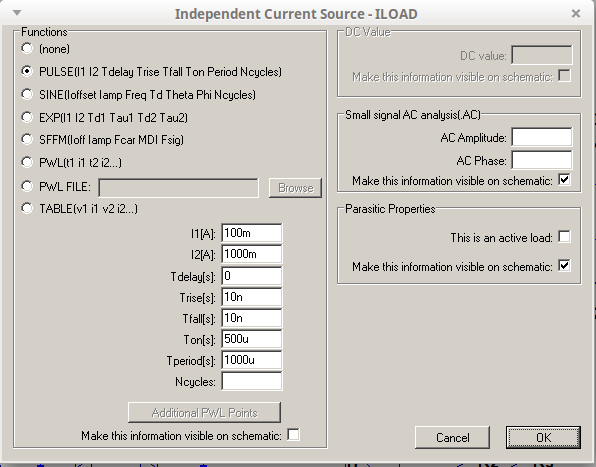Select the SFFM function option
Screen dimensions: 596x467
point(27,139)
